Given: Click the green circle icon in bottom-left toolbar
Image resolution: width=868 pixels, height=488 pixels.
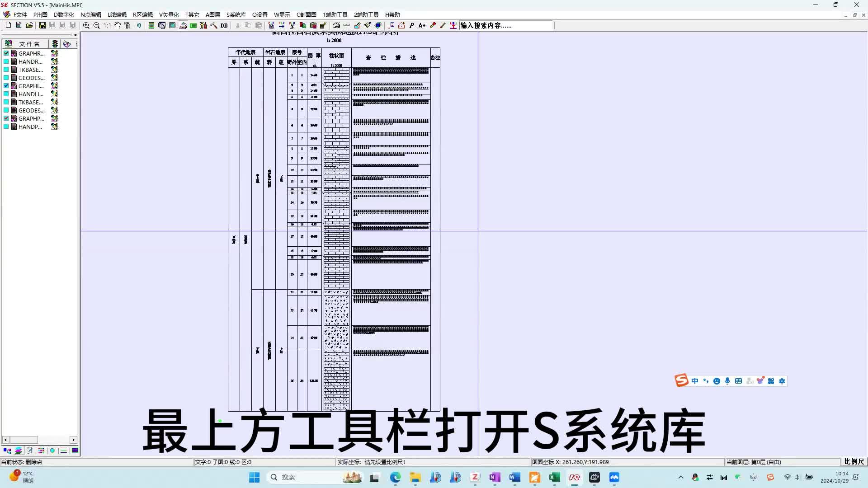Looking at the screenshot, I should click(52, 450).
